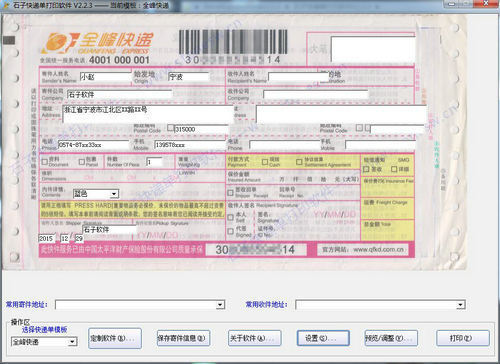Expand the 常用收件地址 dropdown
This screenshot has width=500, height=364.
tap(460, 305)
